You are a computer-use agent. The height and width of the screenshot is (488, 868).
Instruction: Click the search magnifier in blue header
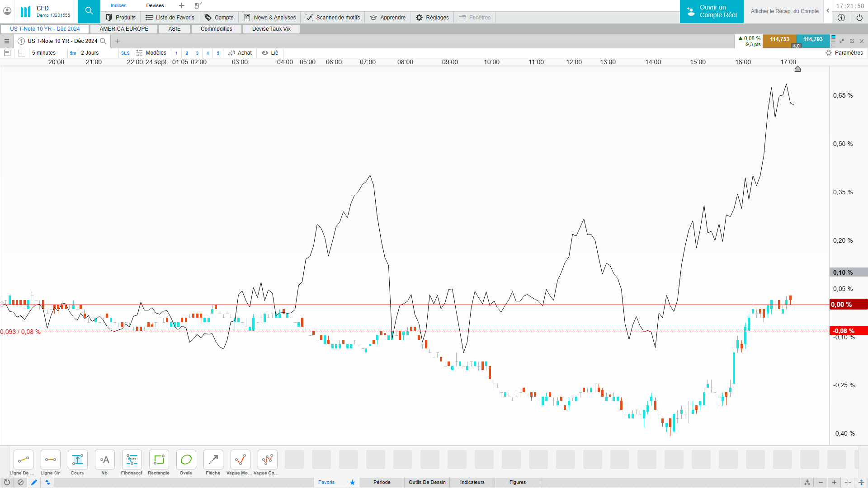tap(89, 11)
